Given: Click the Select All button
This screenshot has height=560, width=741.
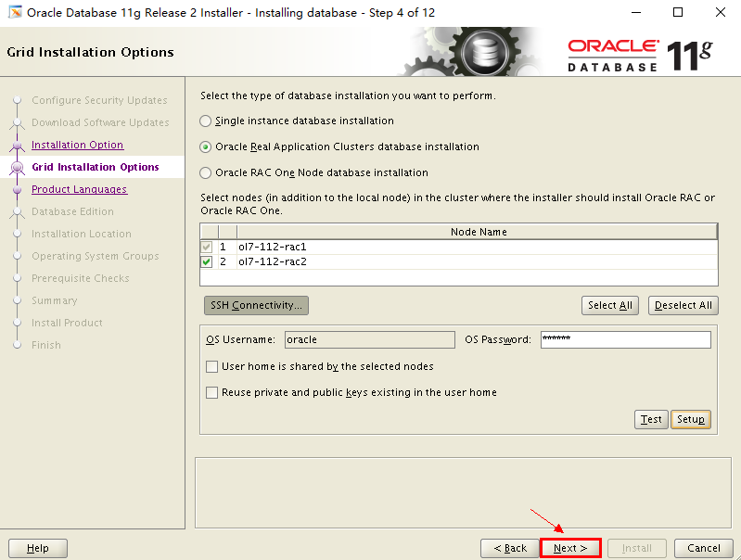Looking at the screenshot, I should [x=610, y=305].
